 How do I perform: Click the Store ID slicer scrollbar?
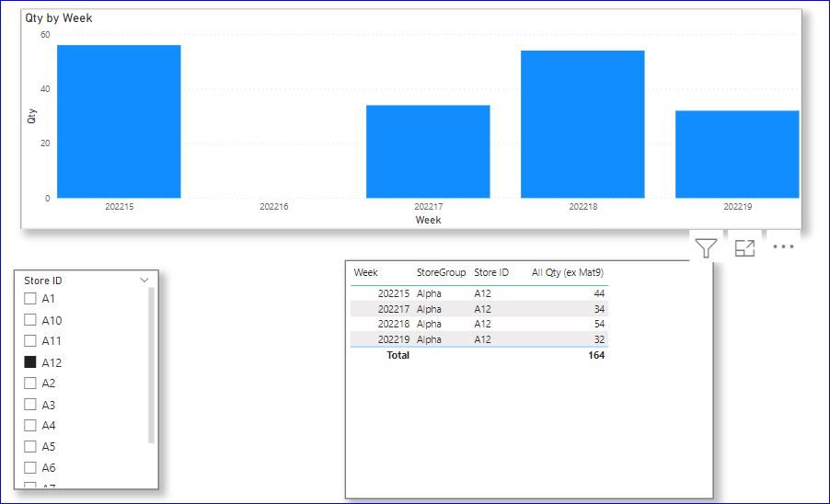tap(151, 365)
